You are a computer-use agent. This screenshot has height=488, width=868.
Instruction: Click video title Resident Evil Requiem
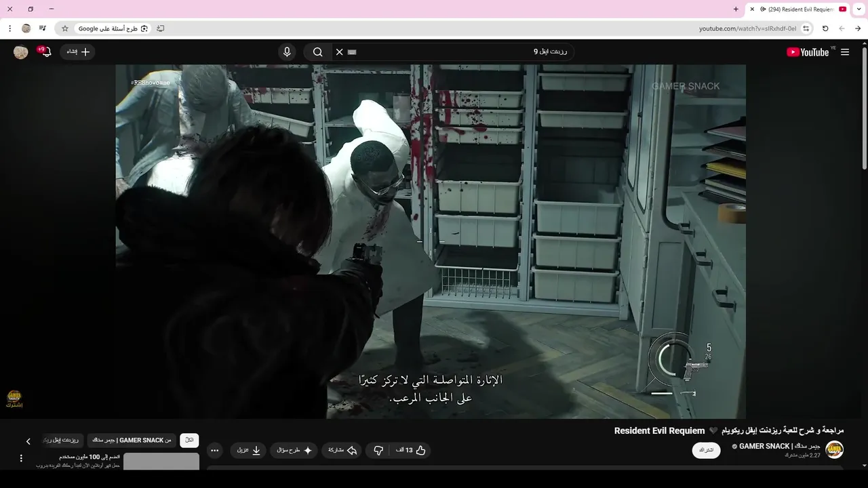point(729,430)
